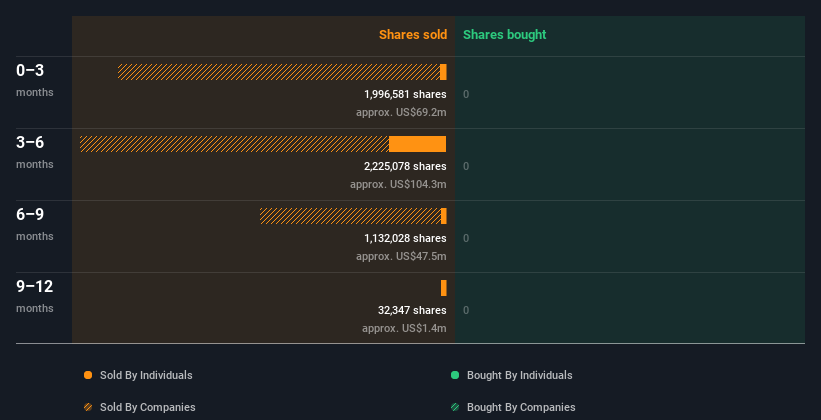This screenshot has width=821, height=420.
Task: Select the Bought By Companies legend label
Action: 521,407
